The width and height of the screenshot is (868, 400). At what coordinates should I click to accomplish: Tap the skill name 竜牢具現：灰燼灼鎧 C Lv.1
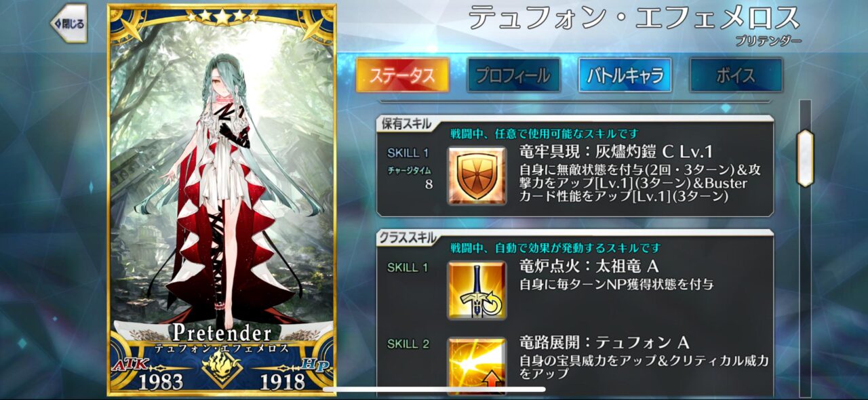click(x=616, y=151)
